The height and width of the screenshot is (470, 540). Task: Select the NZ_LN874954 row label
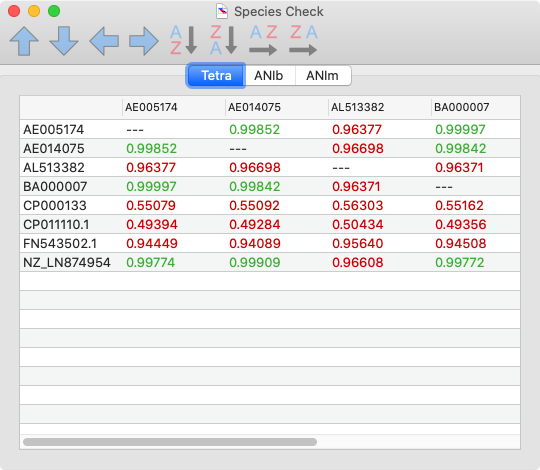67,263
